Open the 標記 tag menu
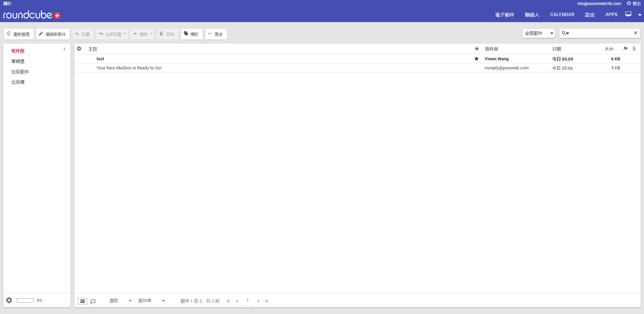This screenshot has width=644, height=314. pyautogui.click(x=192, y=34)
